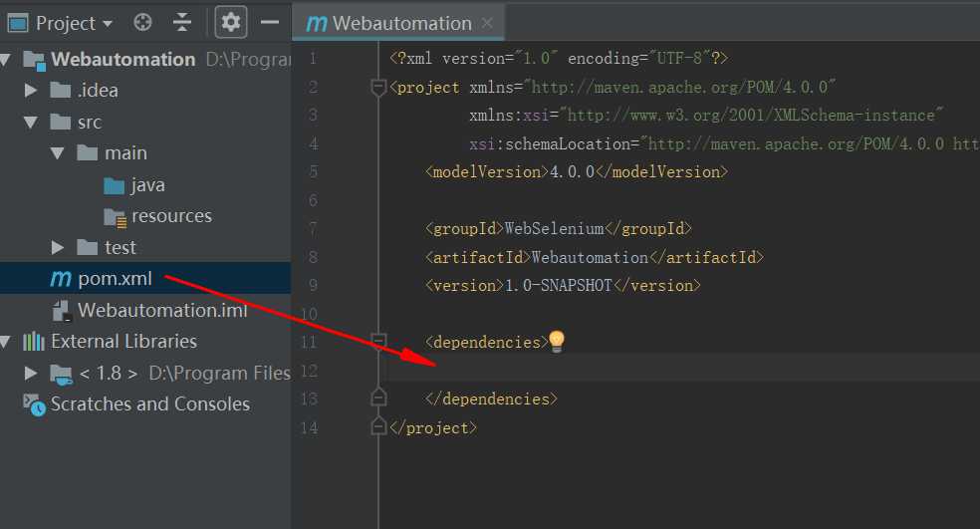This screenshot has height=529, width=980.
Task: Click the Maven m icon of pom.xml
Action: (61, 279)
